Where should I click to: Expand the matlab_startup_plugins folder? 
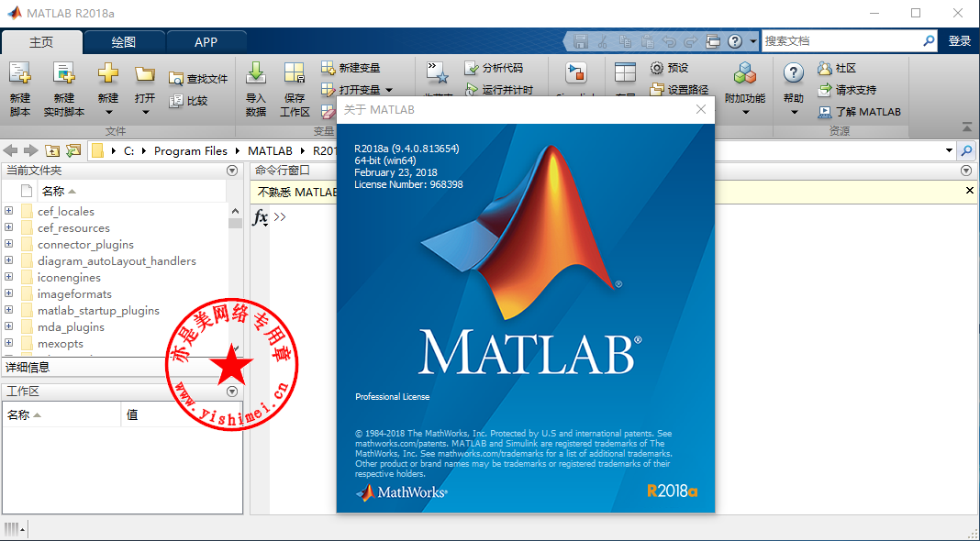[x=9, y=310]
